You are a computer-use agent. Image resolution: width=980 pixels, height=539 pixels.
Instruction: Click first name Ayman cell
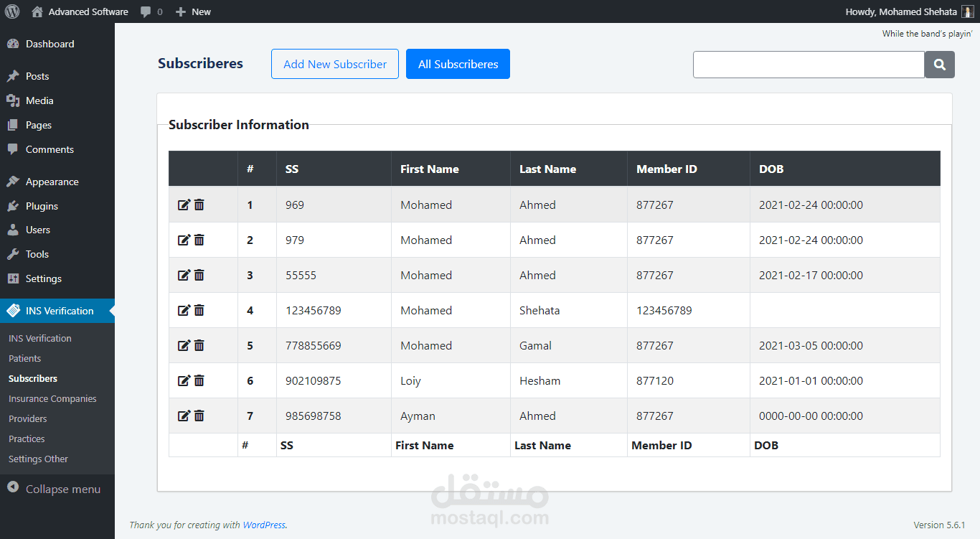(418, 416)
